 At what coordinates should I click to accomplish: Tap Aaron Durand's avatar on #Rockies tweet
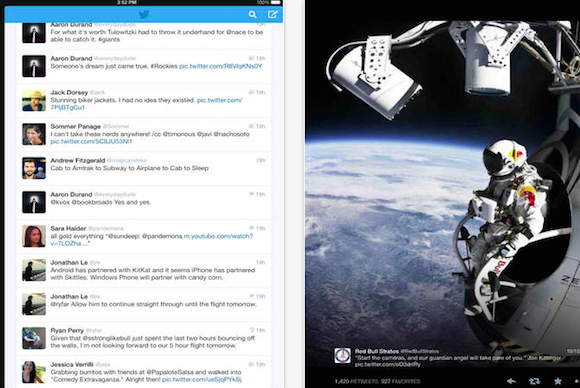34,66
